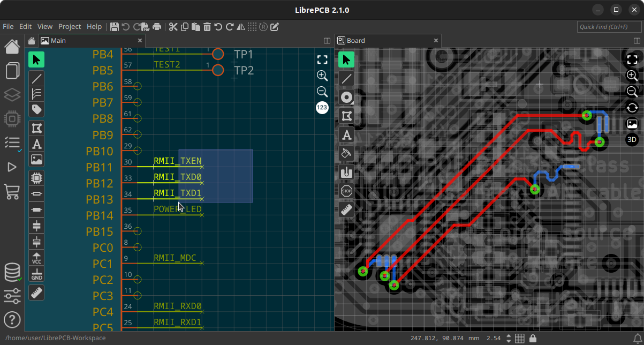Refresh planes in board view
The width and height of the screenshot is (644, 345).
point(632,108)
